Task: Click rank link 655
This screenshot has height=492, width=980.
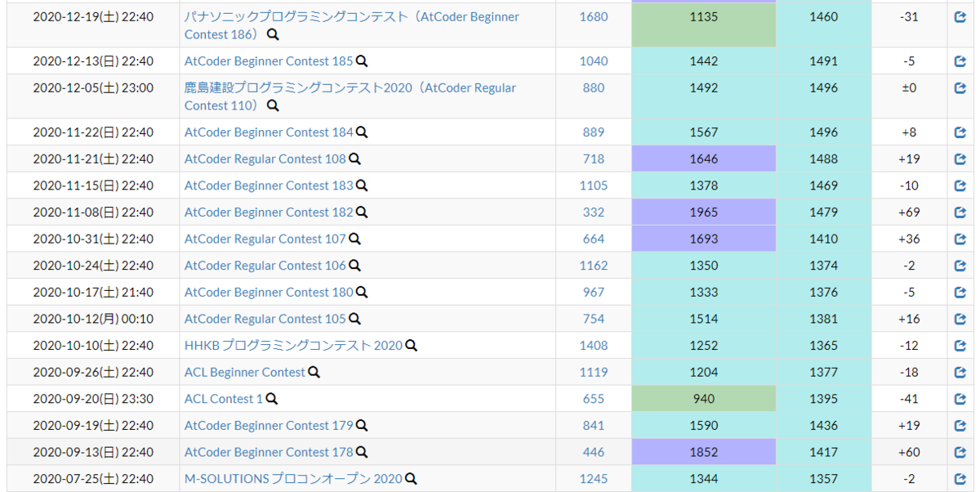Action: point(594,399)
